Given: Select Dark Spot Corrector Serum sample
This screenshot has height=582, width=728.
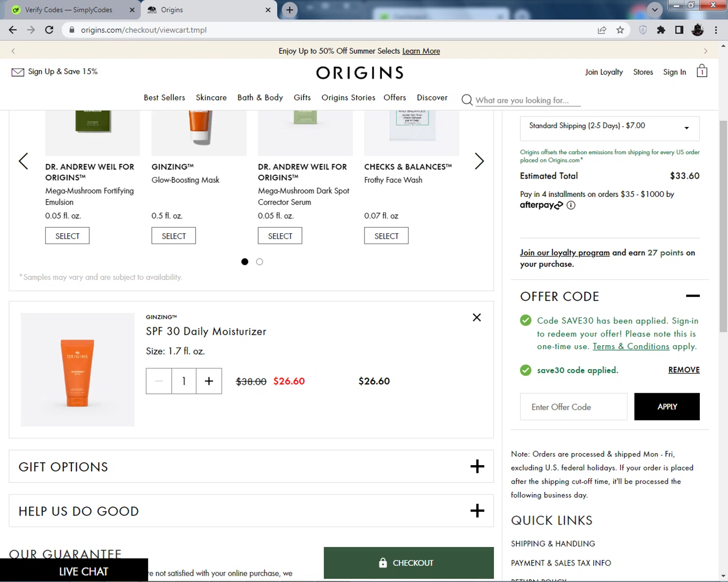Looking at the screenshot, I should click(x=280, y=236).
